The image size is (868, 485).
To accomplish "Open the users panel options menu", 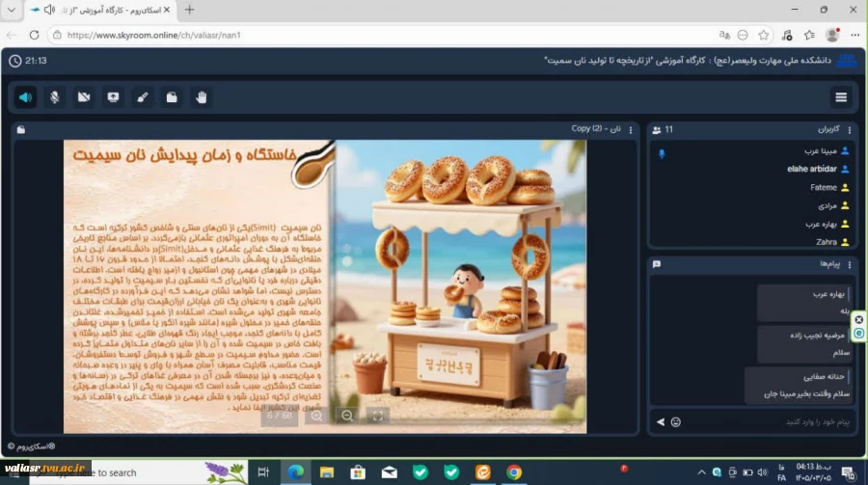I will (849, 130).
